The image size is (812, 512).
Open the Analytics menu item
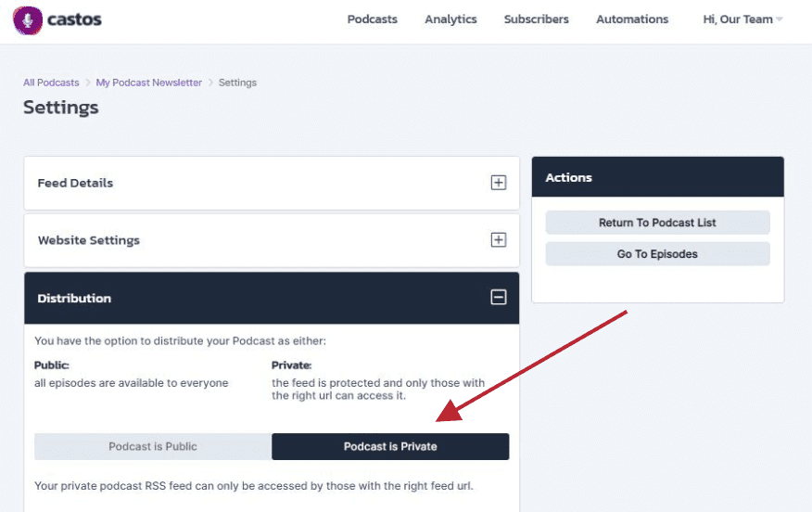[450, 19]
